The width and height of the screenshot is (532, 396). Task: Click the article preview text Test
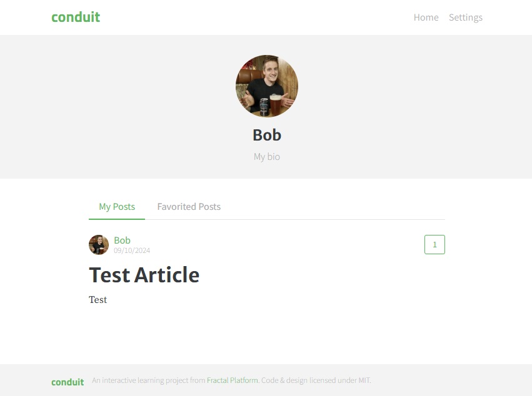(x=98, y=300)
